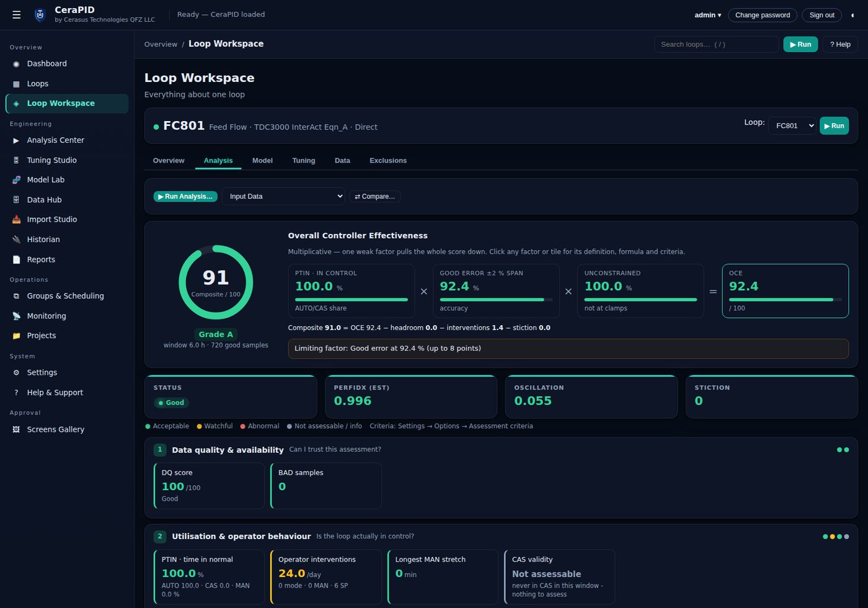Focus the Search loops field
The height and width of the screenshot is (608, 868).
(716, 44)
